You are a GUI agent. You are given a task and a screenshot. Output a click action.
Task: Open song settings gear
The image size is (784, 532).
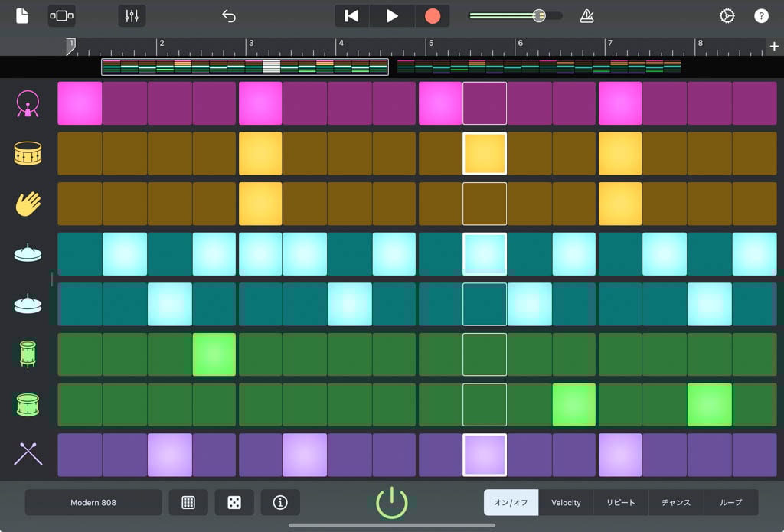[727, 16]
